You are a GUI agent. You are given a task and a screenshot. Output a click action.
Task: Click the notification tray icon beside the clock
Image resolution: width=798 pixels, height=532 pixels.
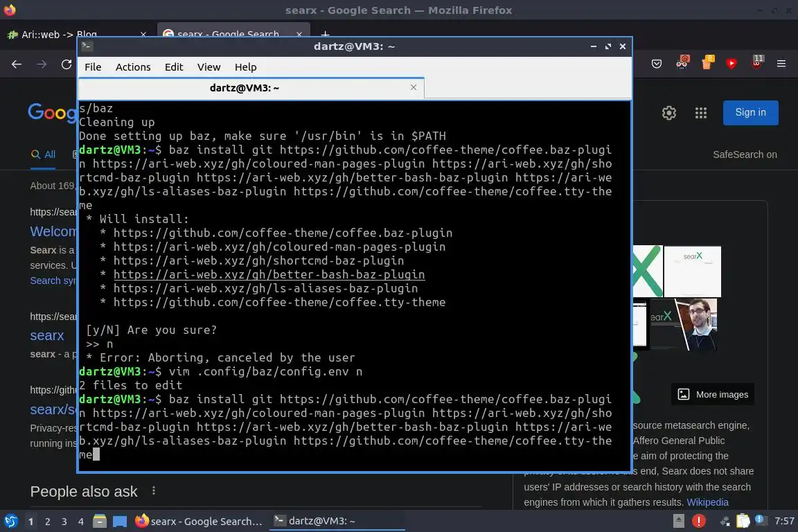pyautogui.click(x=760, y=520)
